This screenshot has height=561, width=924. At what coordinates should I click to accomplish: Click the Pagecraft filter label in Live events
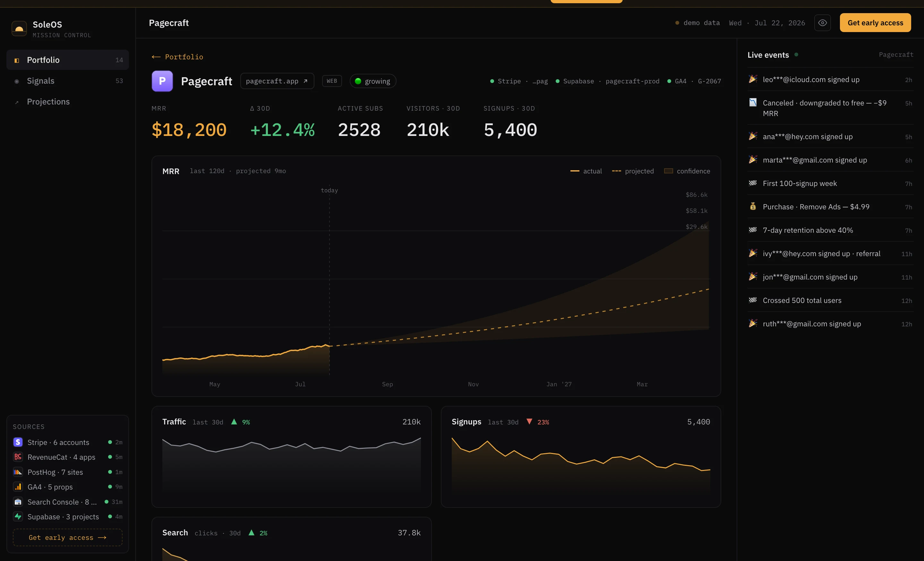coord(896,55)
